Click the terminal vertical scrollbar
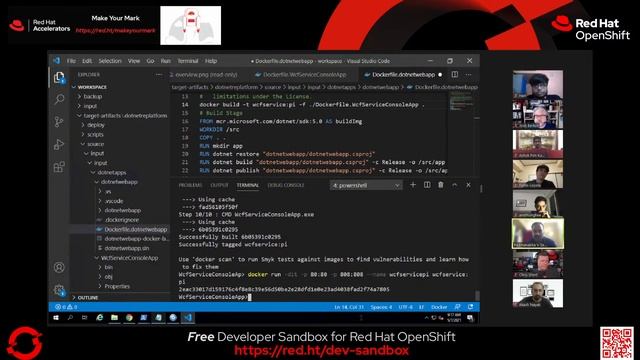This screenshot has width=640, height=360. [x=477, y=295]
